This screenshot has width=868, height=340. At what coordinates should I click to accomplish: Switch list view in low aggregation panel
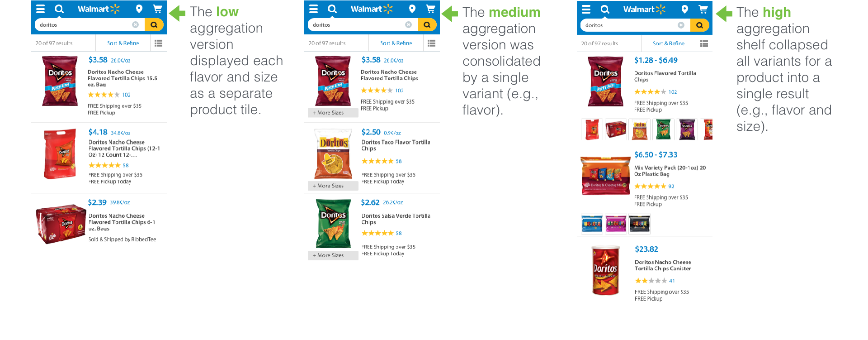[158, 43]
